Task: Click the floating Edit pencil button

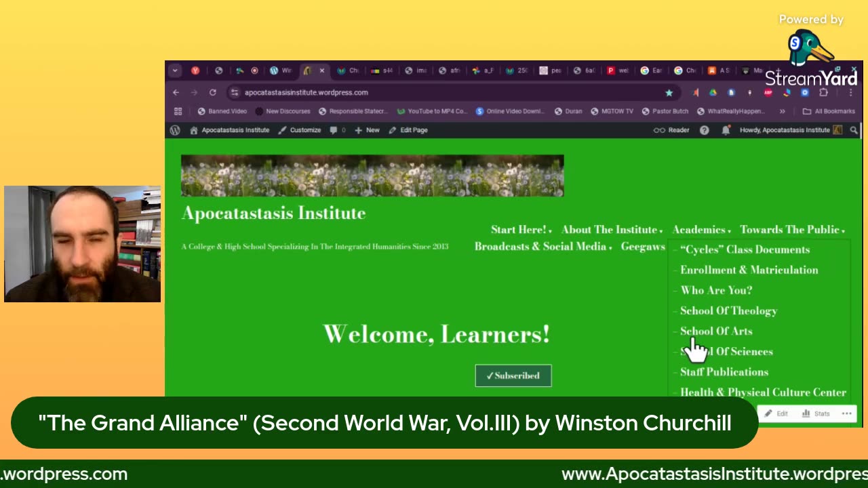Action: 776,413
